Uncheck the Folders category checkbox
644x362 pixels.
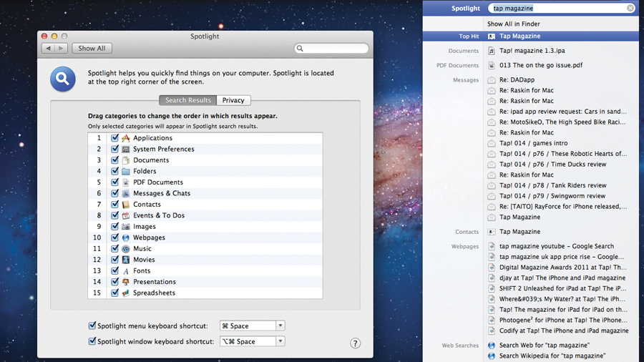(114, 171)
